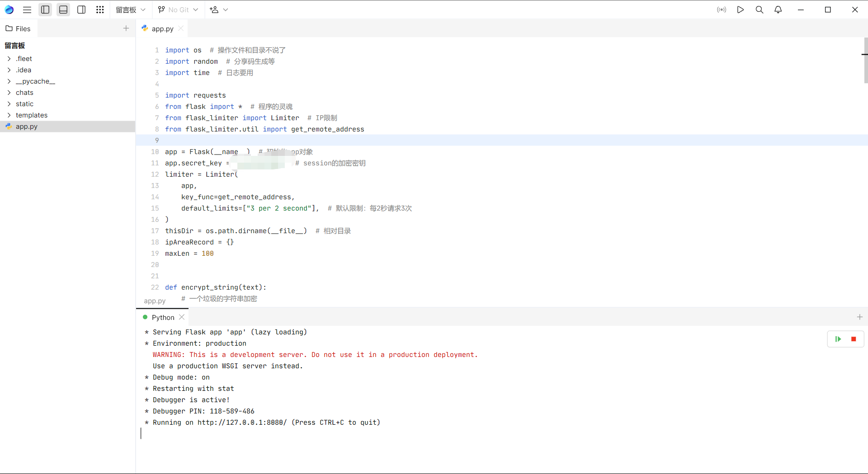
Task: Click the Run play icon in title bar
Action: 740,9
